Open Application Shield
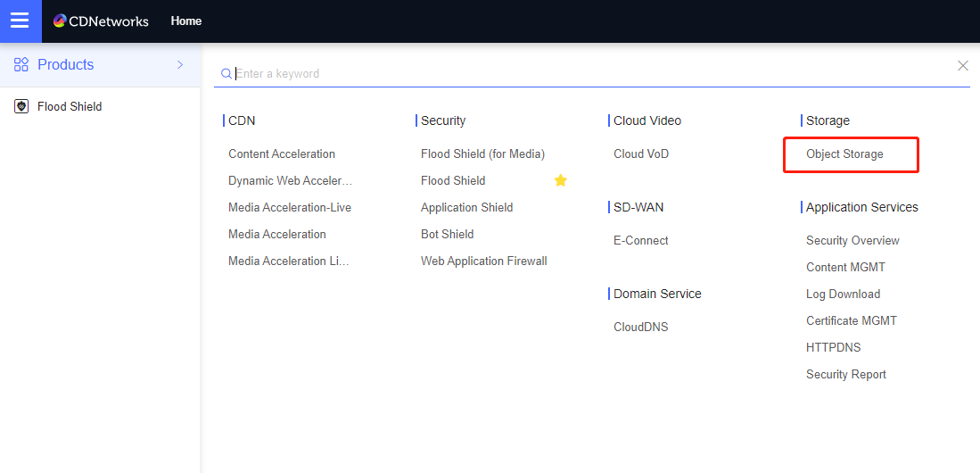The image size is (980, 473). (x=467, y=208)
